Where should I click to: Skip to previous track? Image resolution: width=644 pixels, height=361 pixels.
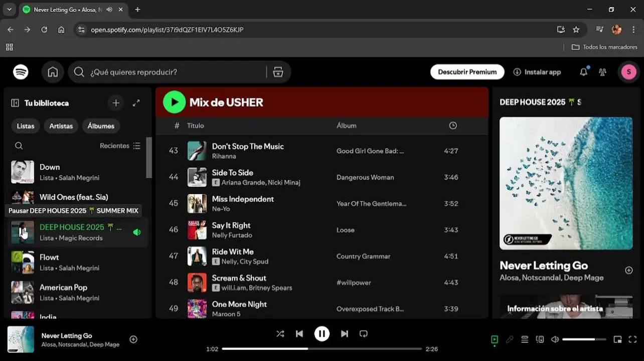coord(299,333)
